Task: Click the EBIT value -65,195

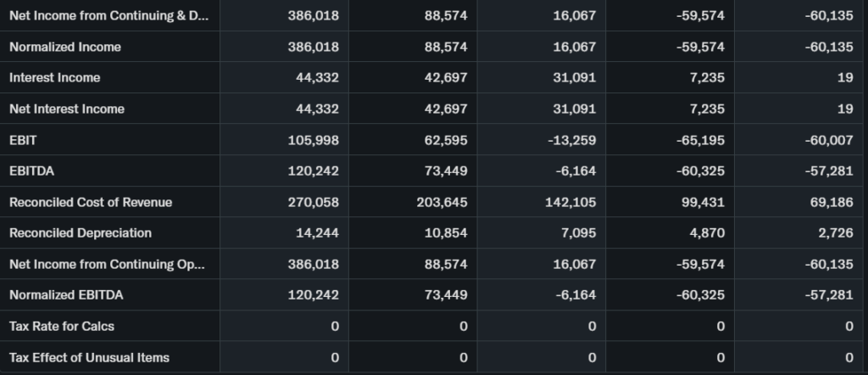Action: click(x=701, y=140)
